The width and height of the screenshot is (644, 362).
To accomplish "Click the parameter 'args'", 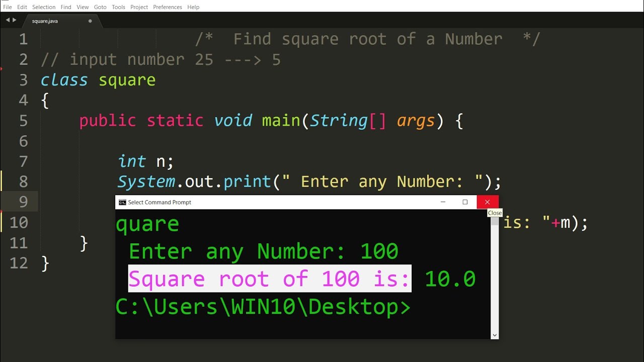I will [416, 122].
